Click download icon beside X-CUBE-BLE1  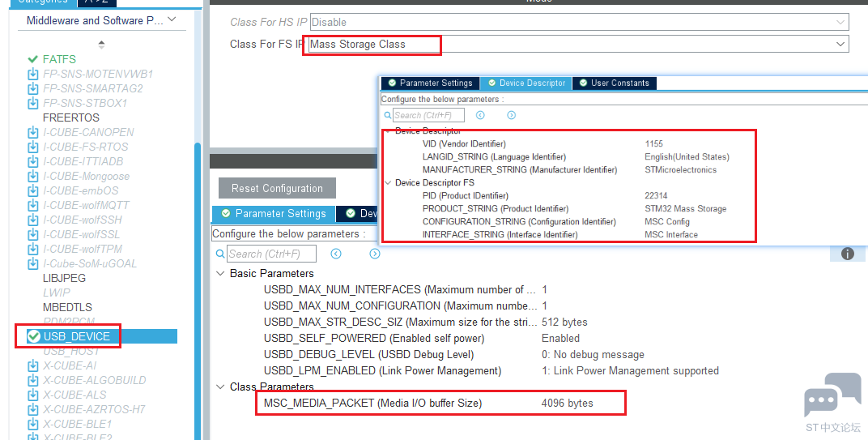click(32, 424)
